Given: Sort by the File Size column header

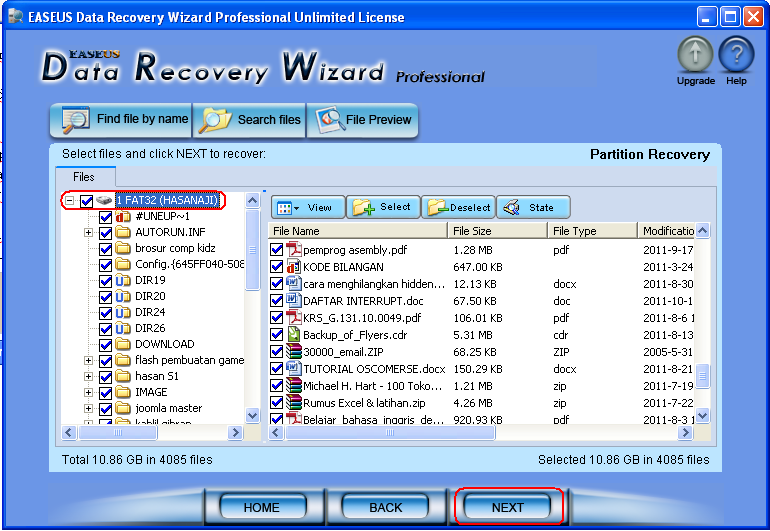Looking at the screenshot, I should tap(497, 231).
